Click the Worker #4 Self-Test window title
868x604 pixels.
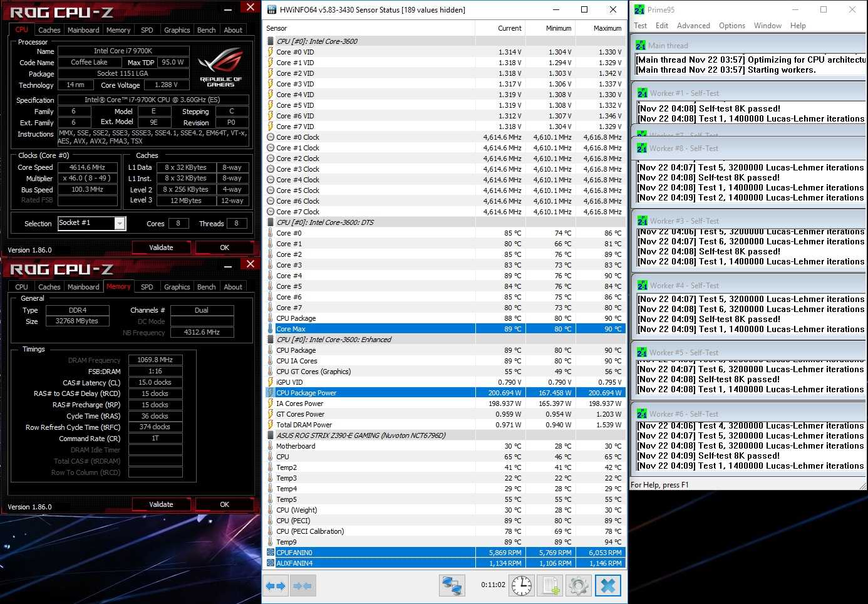684,286
